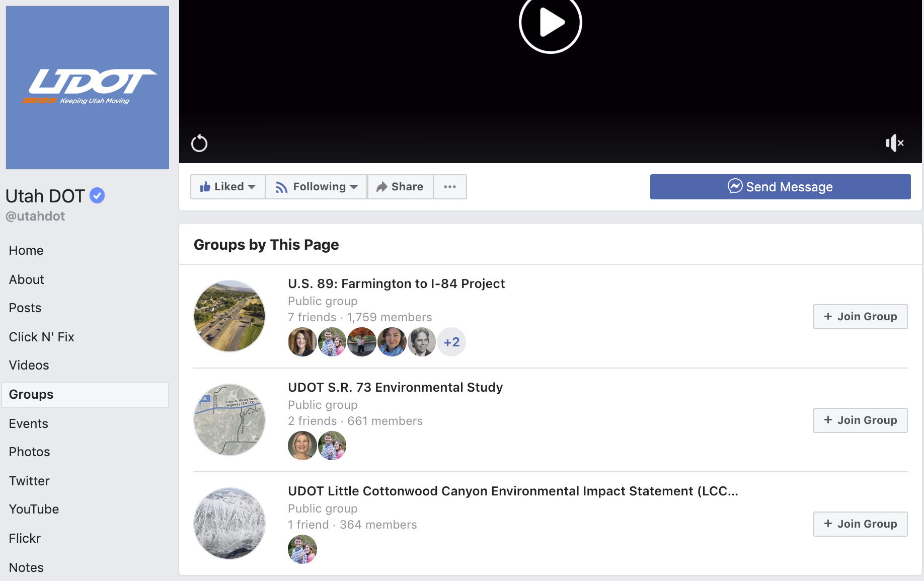This screenshot has width=924, height=581.
Task: Click the S.R. 73 map group thumbnail
Action: [x=229, y=420]
